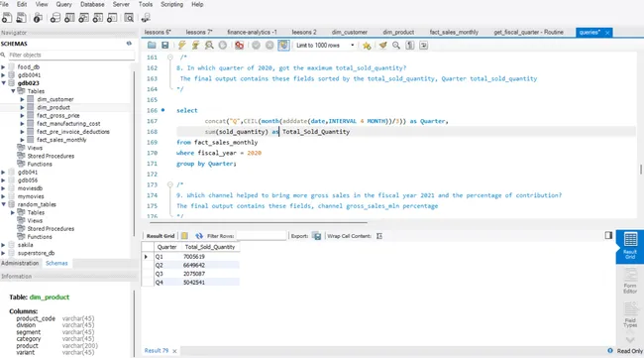Create a new function icon
This screenshot has width=644, height=358.
(x=112, y=18)
